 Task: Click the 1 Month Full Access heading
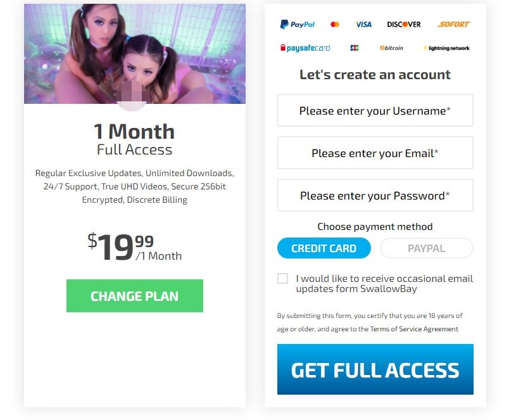(135, 139)
